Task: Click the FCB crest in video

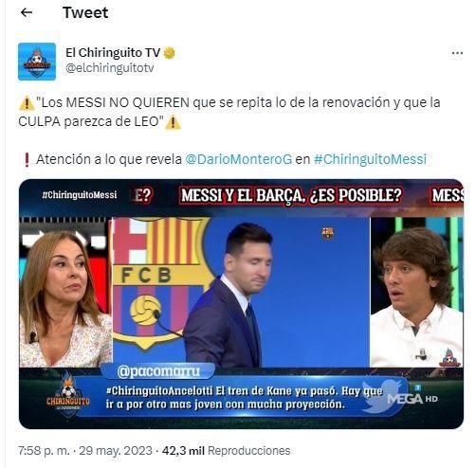Action: 159,283
